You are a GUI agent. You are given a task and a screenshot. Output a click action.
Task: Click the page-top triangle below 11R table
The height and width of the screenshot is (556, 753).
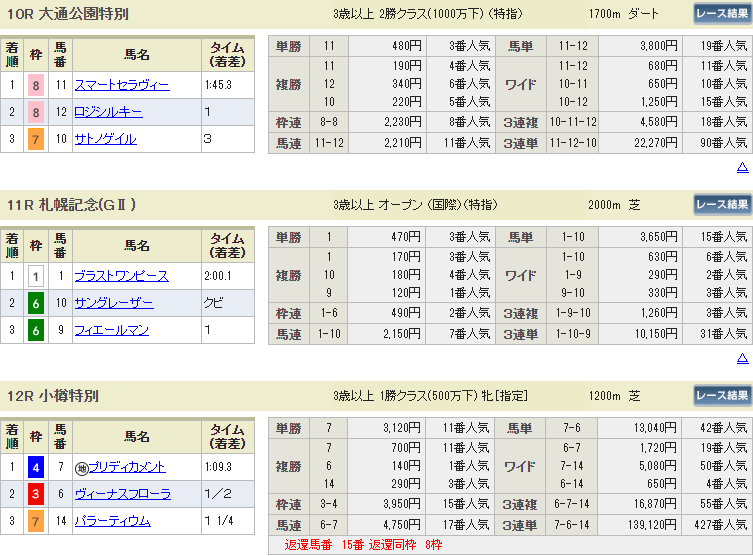coord(742,358)
